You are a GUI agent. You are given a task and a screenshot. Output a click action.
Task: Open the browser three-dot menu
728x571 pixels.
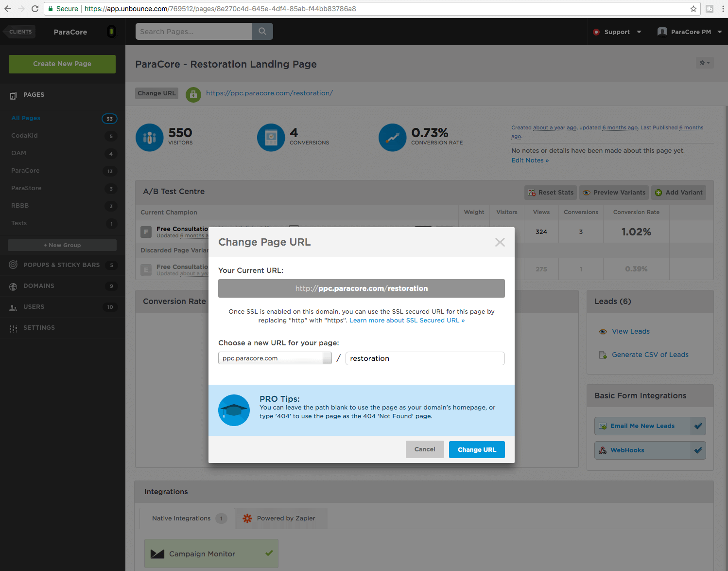(723, 9)
